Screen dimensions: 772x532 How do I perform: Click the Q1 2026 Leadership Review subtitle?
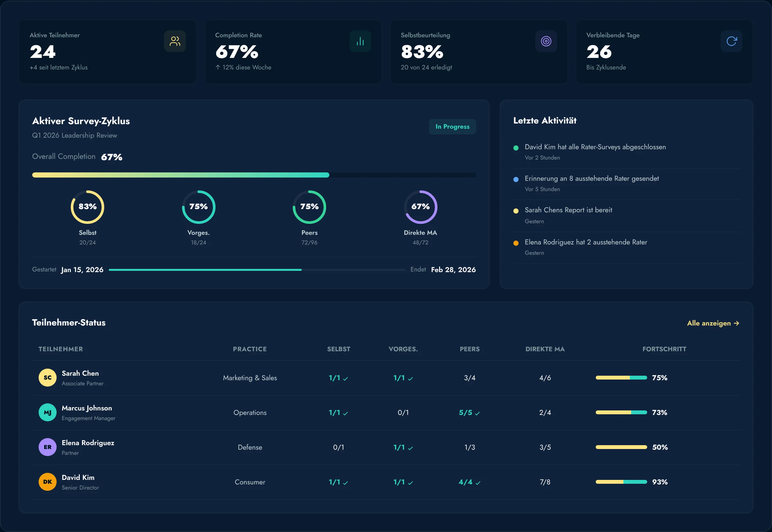tap(75, 135)
